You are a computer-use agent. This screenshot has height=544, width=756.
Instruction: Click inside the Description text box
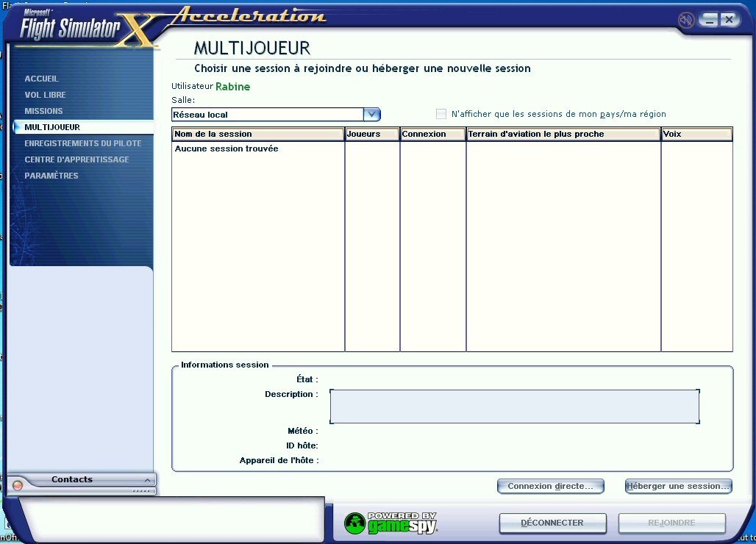coord(515,407)
